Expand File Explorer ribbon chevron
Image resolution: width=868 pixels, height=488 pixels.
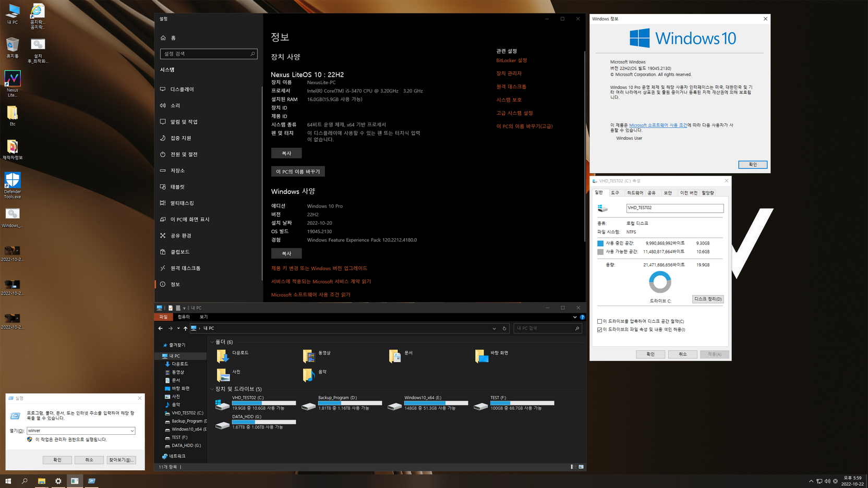point(575,317)
